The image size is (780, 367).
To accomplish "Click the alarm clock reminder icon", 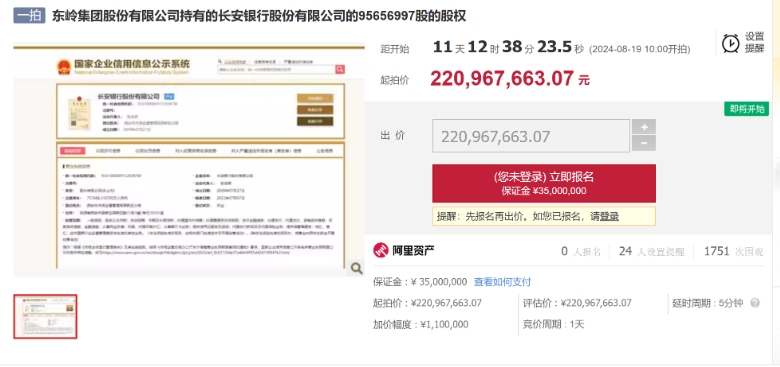I will click(731, 43).
